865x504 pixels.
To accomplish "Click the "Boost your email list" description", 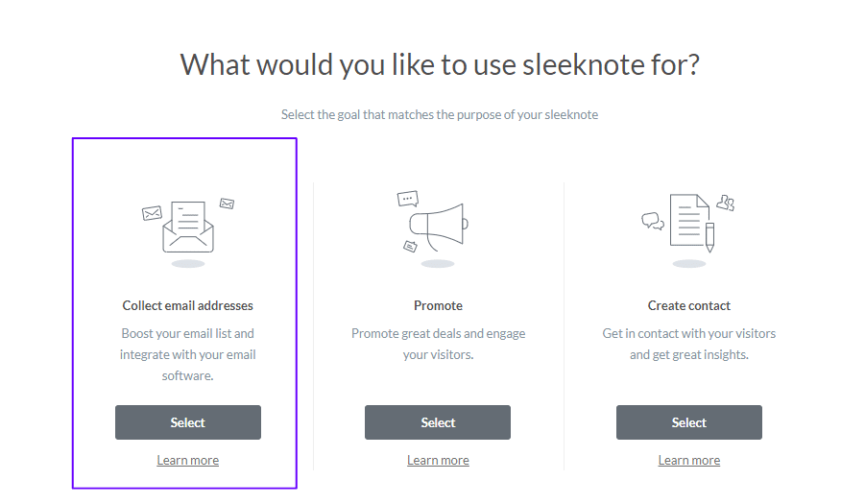I will (x=188, y=354).
